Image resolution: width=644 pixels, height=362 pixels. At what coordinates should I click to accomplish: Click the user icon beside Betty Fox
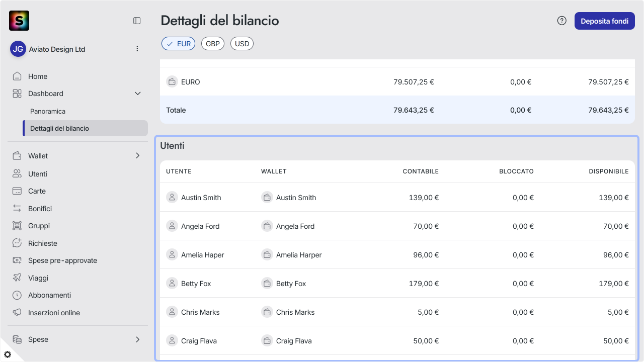tap(172, 284)
